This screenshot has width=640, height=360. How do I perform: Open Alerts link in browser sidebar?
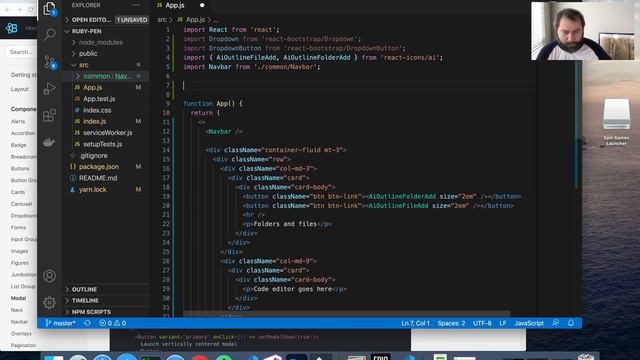click(18, 121)
